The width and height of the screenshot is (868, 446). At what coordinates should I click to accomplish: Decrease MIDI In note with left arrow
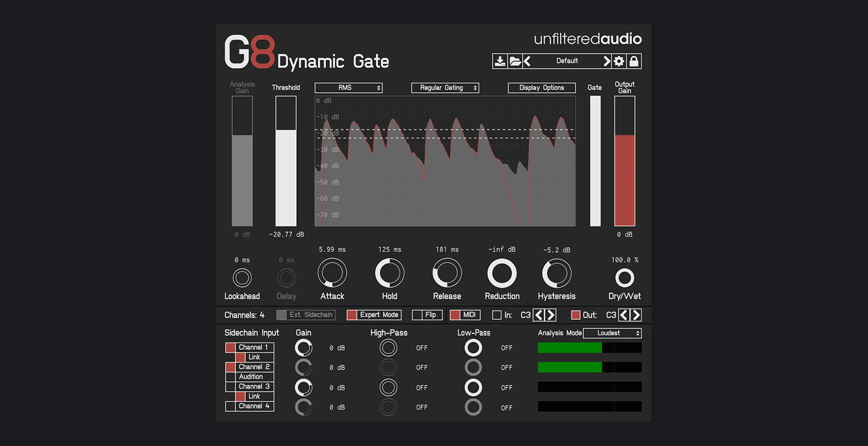pos(539,315)
